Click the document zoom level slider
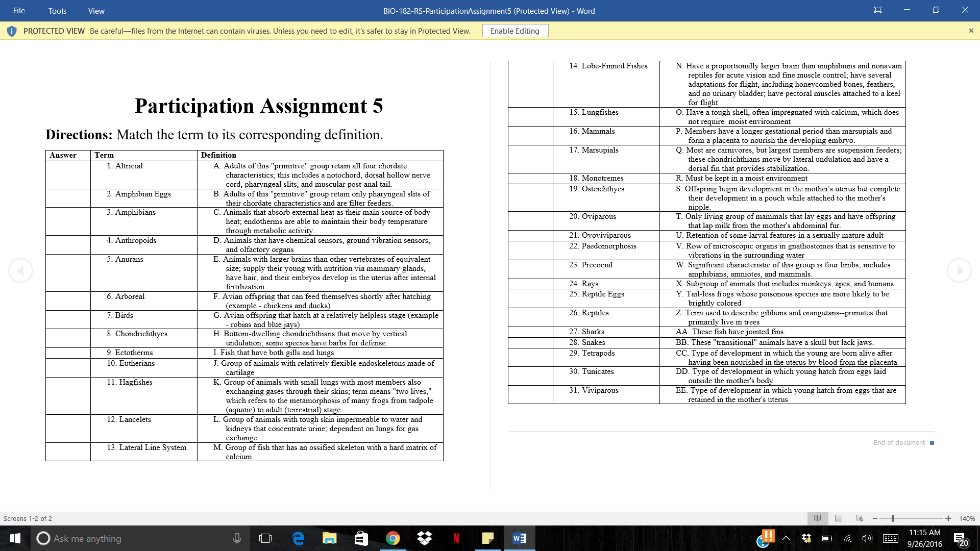 892,518
